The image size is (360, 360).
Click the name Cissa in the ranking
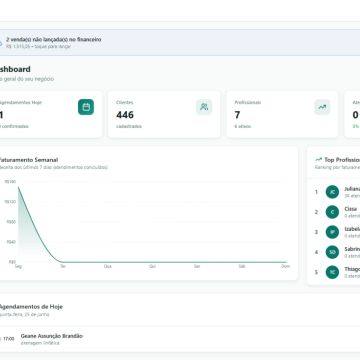351,209
